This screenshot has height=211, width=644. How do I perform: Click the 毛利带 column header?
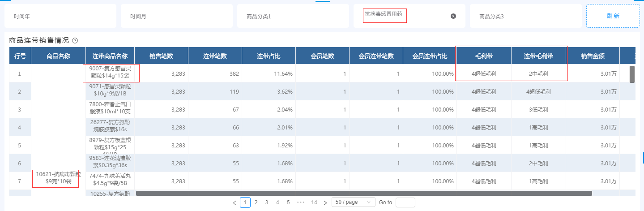click(484, 56)
